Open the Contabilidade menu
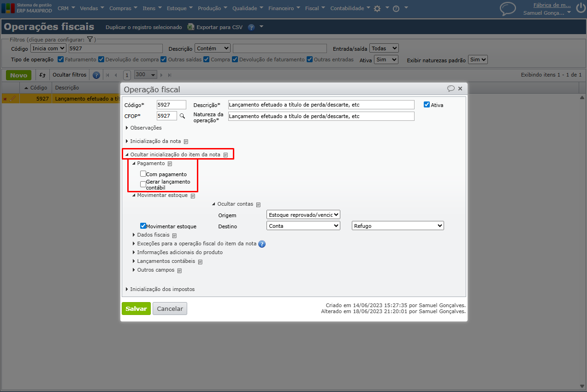This screenshot has width=587, height=392. click(350, 8)
